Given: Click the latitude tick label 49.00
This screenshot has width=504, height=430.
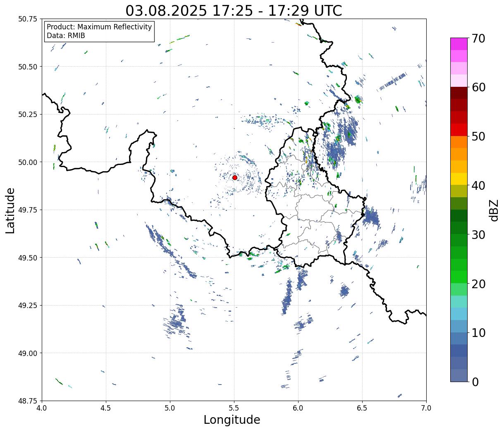Looking at the screenshot, I should [x=27, y=353].
